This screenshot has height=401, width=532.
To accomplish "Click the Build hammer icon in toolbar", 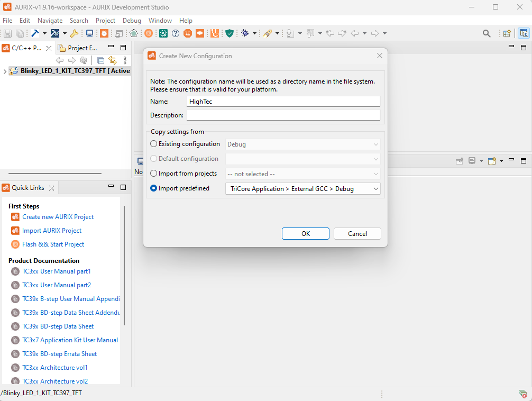I will [35, 33].
